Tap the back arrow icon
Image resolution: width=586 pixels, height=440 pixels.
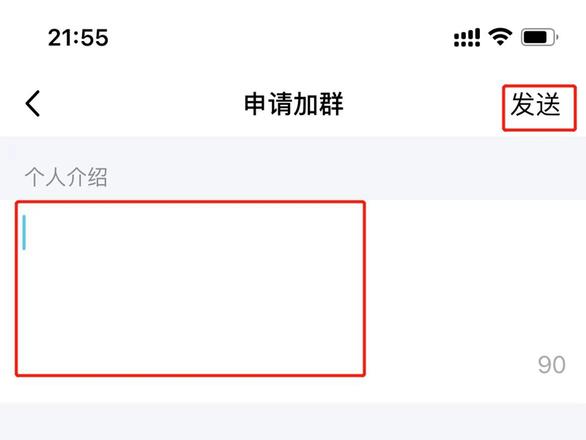[x=33, y=104]
